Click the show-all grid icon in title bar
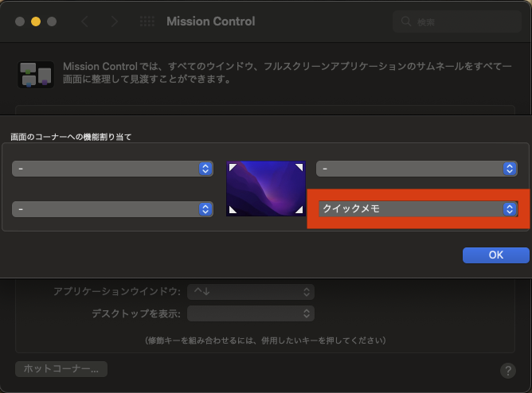Image resolution: width=532 pixels, height=393 pixels. [x=147, y=21]
